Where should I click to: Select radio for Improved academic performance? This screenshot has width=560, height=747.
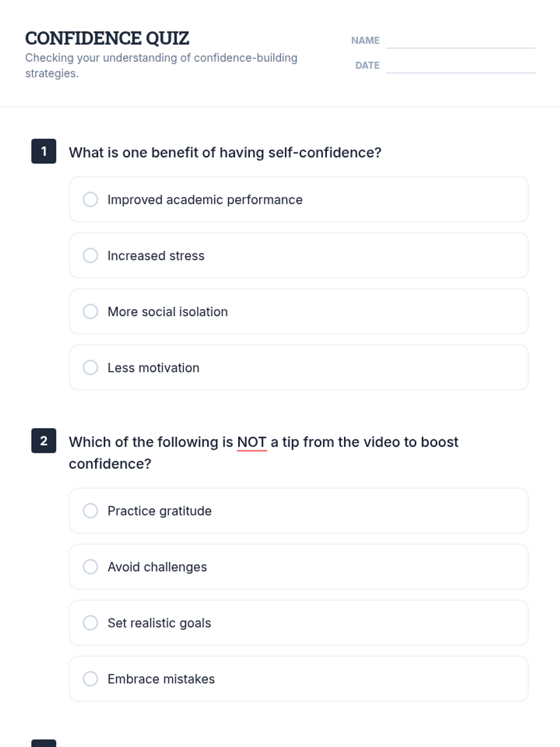(x=91, y=199)
